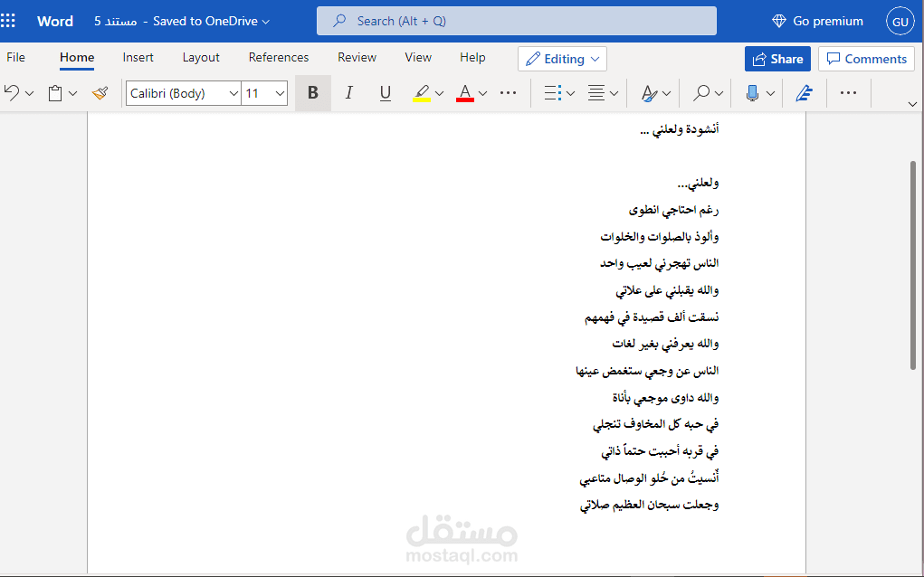
Task: Click the line الناس تهجرني لعيب واحد
Action: [660, 263]
